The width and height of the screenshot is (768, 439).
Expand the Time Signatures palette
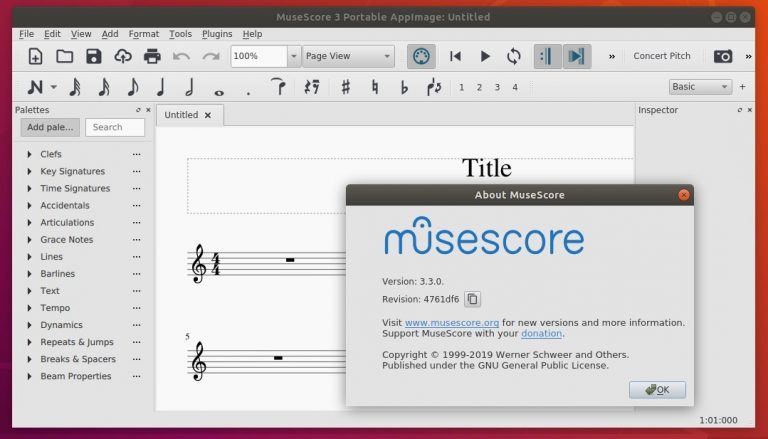[x=29, y=189]
